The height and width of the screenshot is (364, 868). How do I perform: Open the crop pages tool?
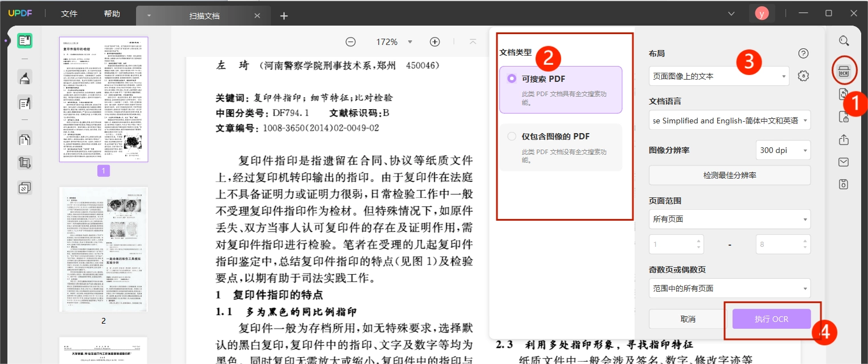[x=24, y=163]
